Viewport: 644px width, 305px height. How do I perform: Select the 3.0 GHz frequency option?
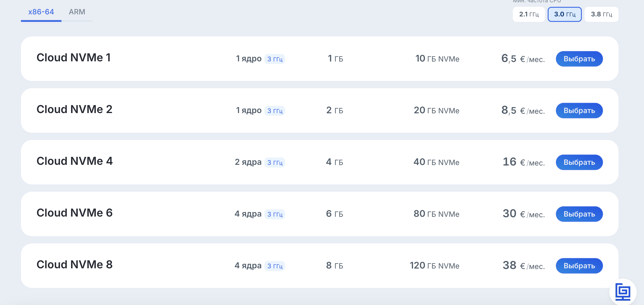pos(565,14)
